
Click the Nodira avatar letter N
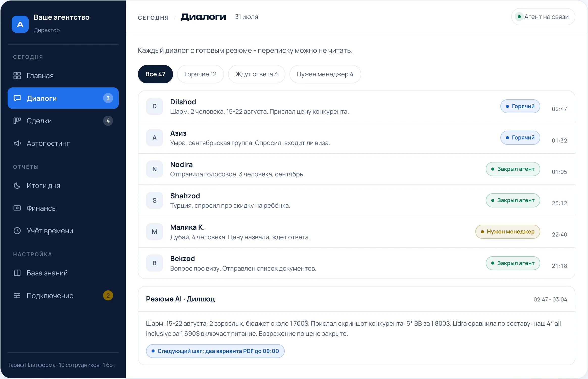pos(155,169)
